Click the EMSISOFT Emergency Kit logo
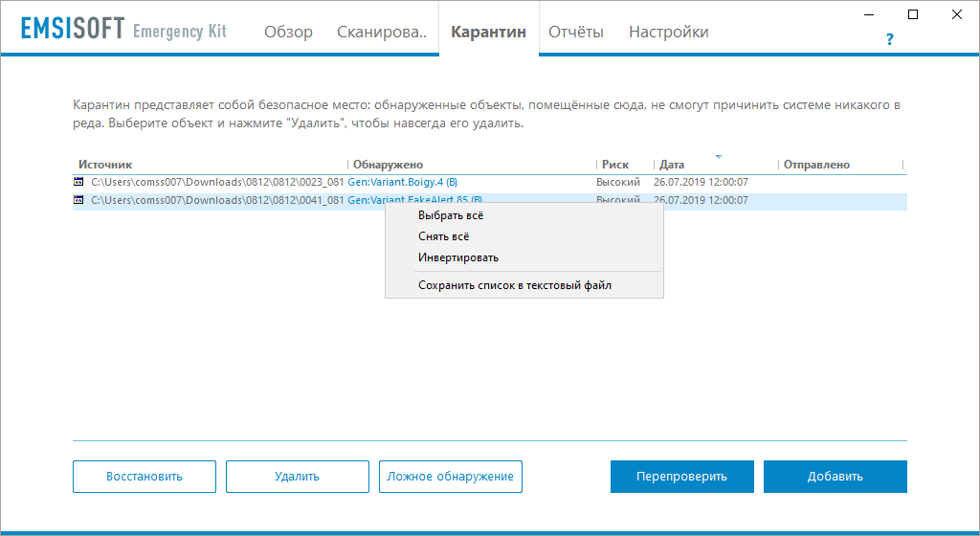 (x=123, y=30)
